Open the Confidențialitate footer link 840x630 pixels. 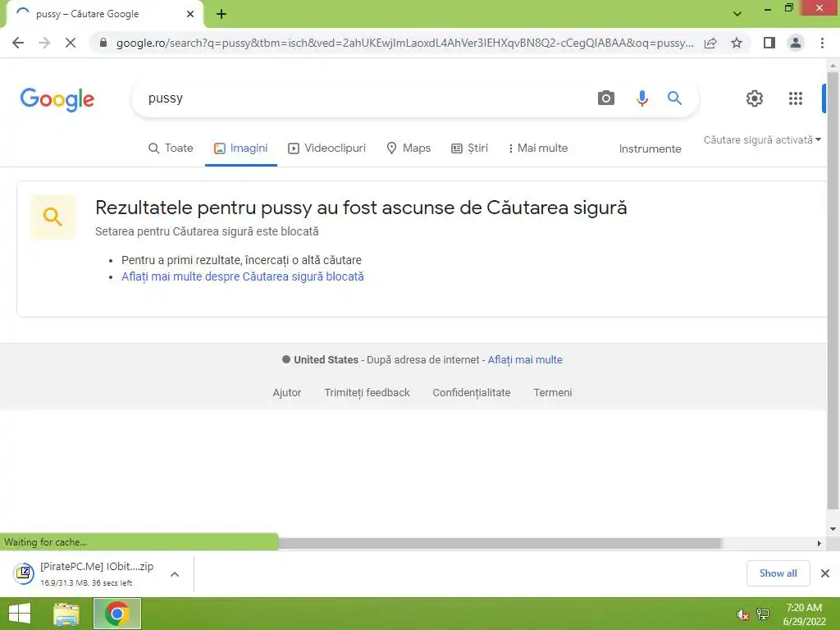click(x=472, y=393)
